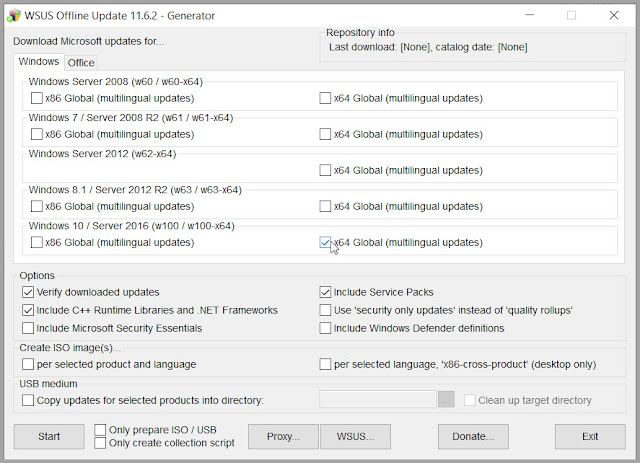Screen dimensions: 640x463
Task: Switch to the Office tab
Action: point(81,62)
